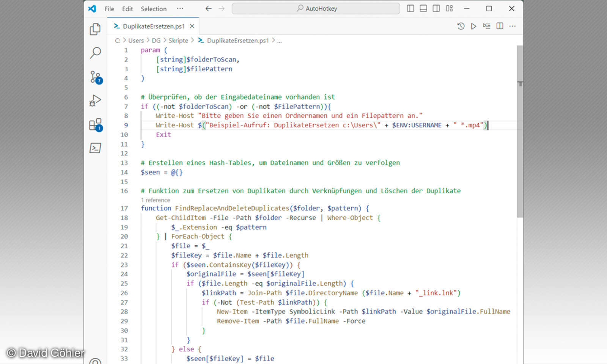
Task: Open the File menu
Action: click(109, 9)
